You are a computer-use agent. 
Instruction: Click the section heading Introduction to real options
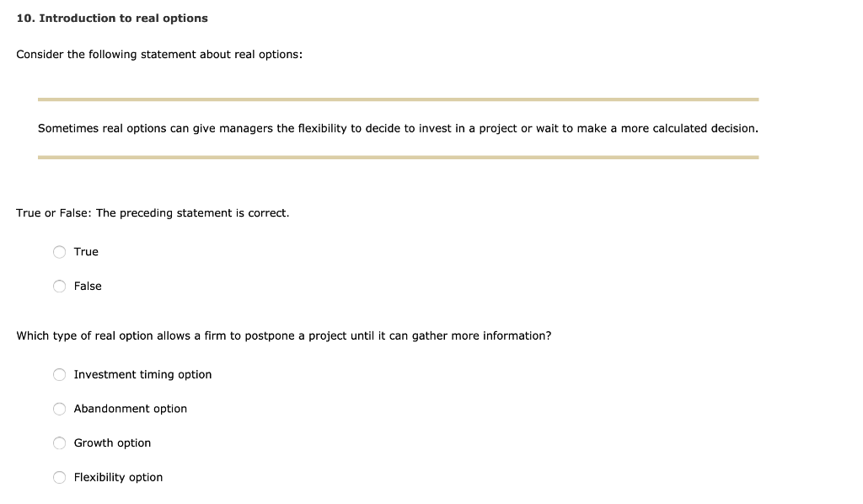pos(111,18)
